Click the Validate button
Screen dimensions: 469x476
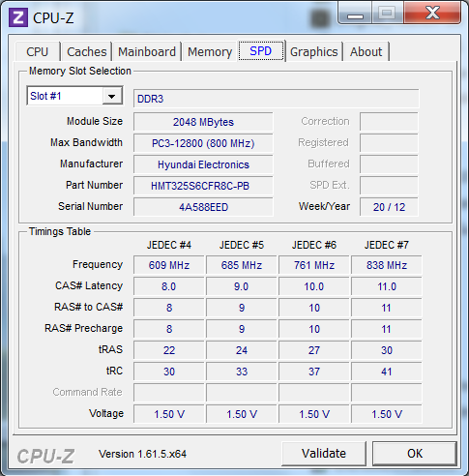point(324,454)
